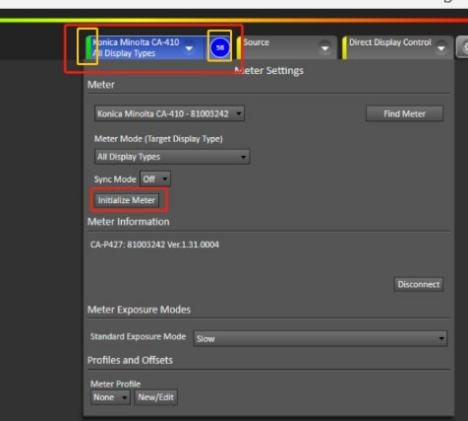Click the Find Meter button

click(404, 114)
